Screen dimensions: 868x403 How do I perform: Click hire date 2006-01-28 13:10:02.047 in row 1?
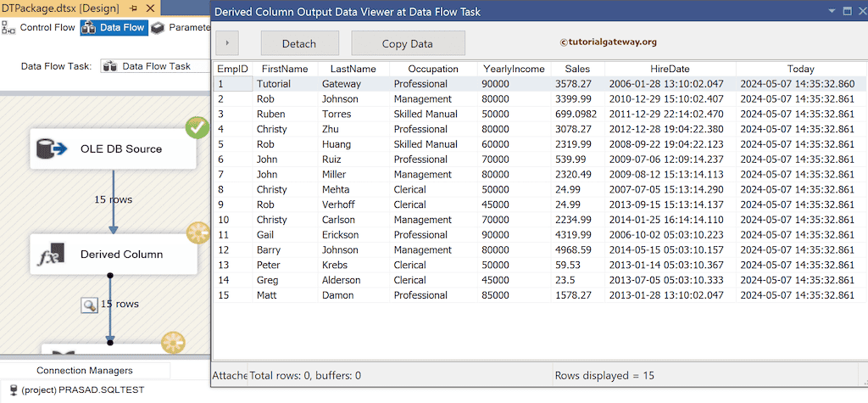pyautogui.click(x=670, y=84)
